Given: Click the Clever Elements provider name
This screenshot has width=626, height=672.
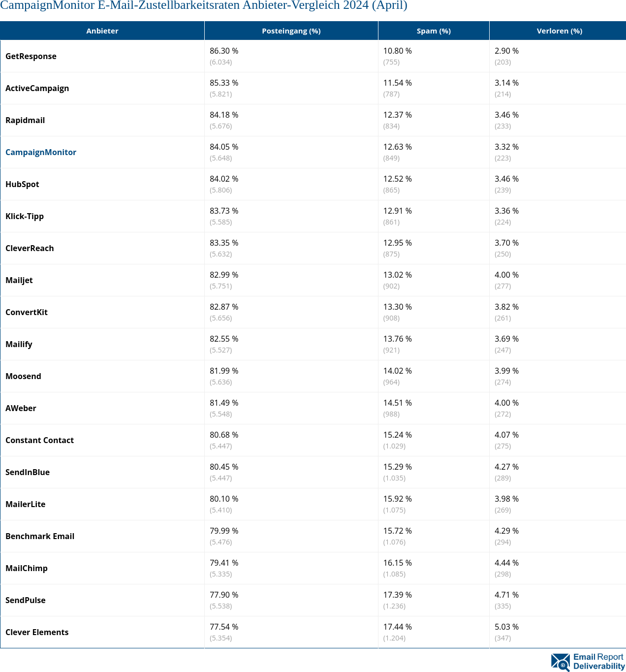Looking at the screenshot, I should click(37, 632).
